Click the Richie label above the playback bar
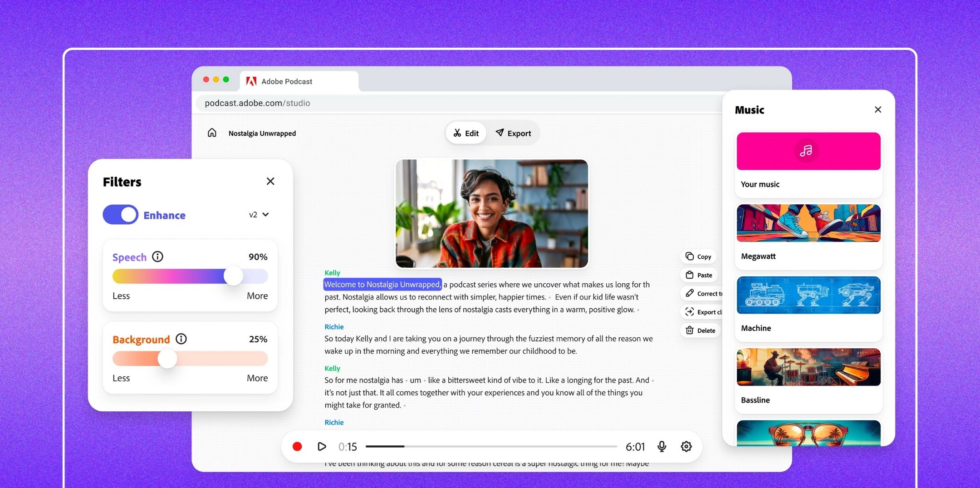The height and width of the screenshot is (488, 980). pyautogui.click(x=334, y=422)
